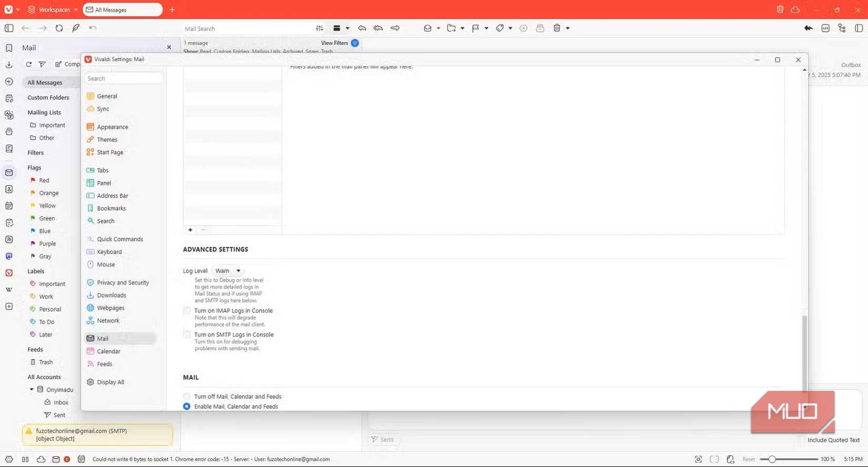868x467 pixels.
Task: Open the Log Level dropdown
Action: tap(228, 271)
